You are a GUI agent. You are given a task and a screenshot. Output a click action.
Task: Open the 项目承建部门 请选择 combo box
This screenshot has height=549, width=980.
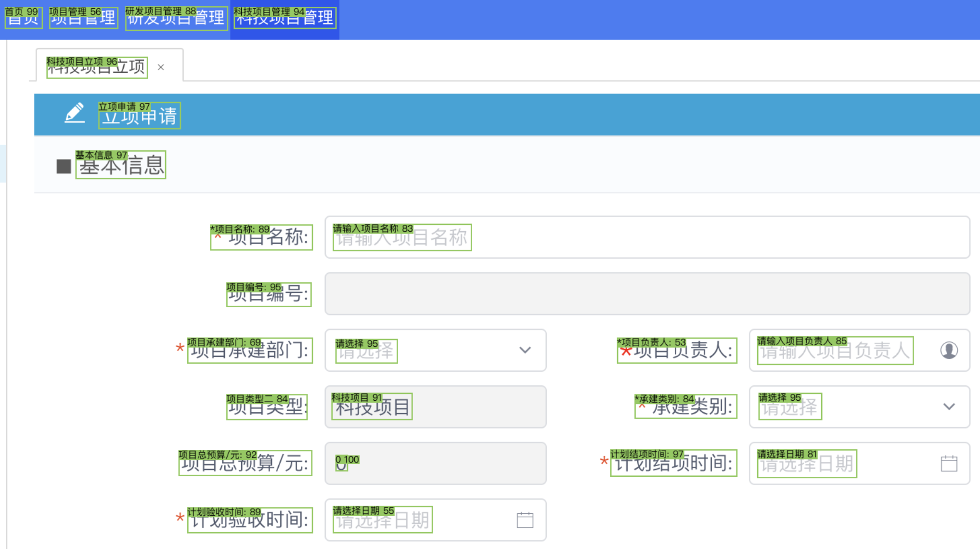pyautogui.click(x=424, y=350)
